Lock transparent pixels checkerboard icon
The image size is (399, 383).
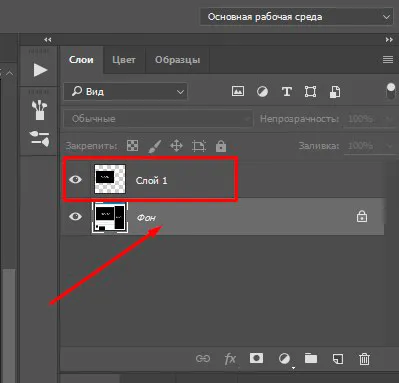(x=132, y=146)
